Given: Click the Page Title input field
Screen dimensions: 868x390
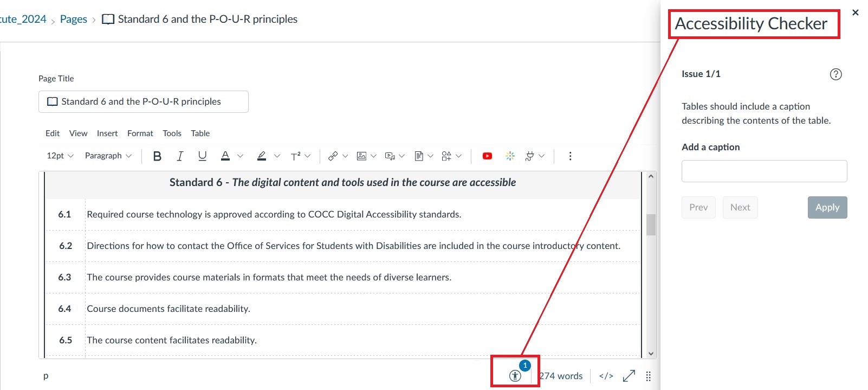Looking at the screenshot, I should pos(144,101).
